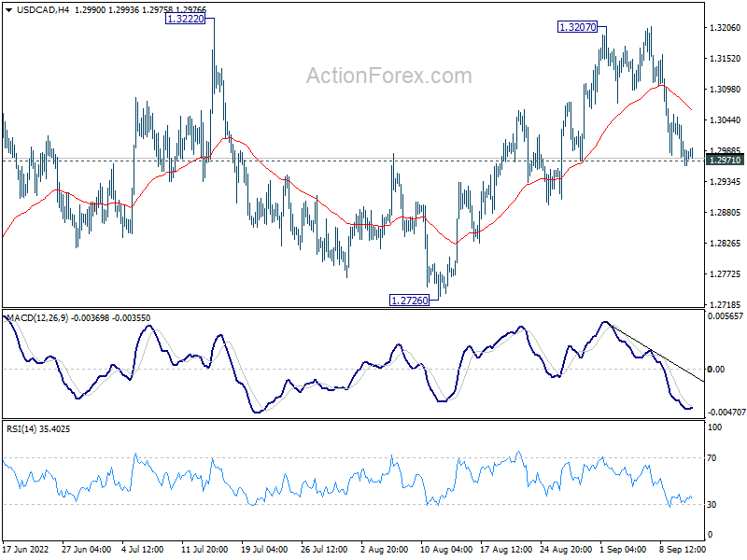Image resolution: width=747 pixels, height=560 pixels.
Task: Click the 1.30440 price axis value
Action: point(726,120)
